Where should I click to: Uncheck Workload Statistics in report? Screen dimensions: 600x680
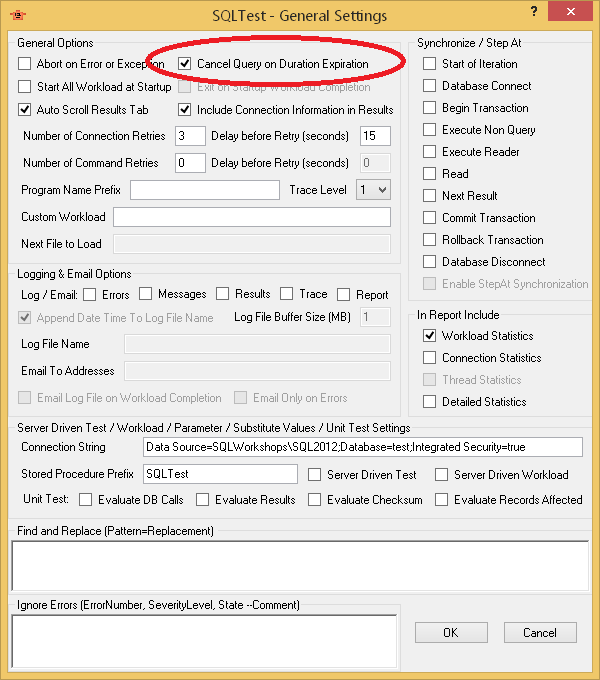(429, 336)
